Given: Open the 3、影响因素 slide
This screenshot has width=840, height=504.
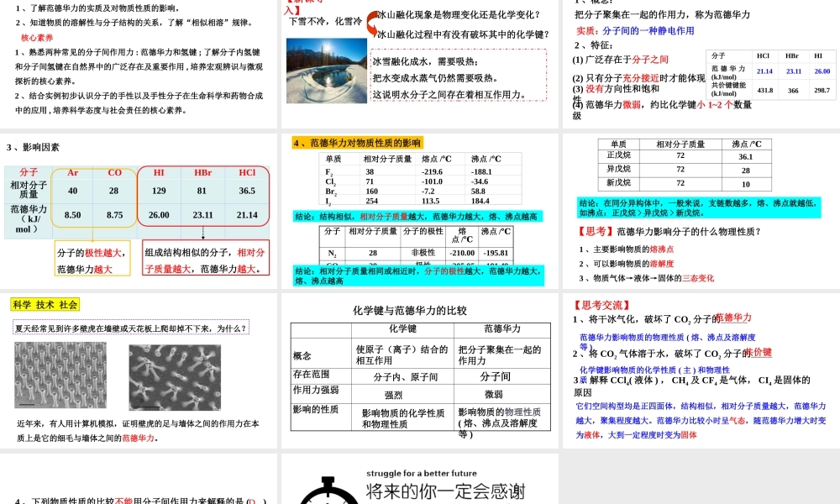Looking at the screenshot, I should pyautogui.click(x=139, y=212).
